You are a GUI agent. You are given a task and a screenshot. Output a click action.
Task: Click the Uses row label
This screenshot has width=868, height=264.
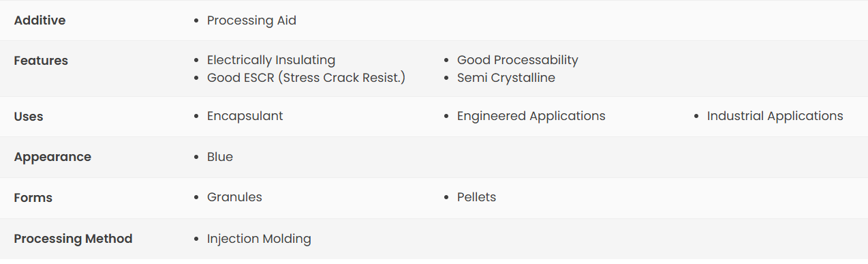[28, 117]
